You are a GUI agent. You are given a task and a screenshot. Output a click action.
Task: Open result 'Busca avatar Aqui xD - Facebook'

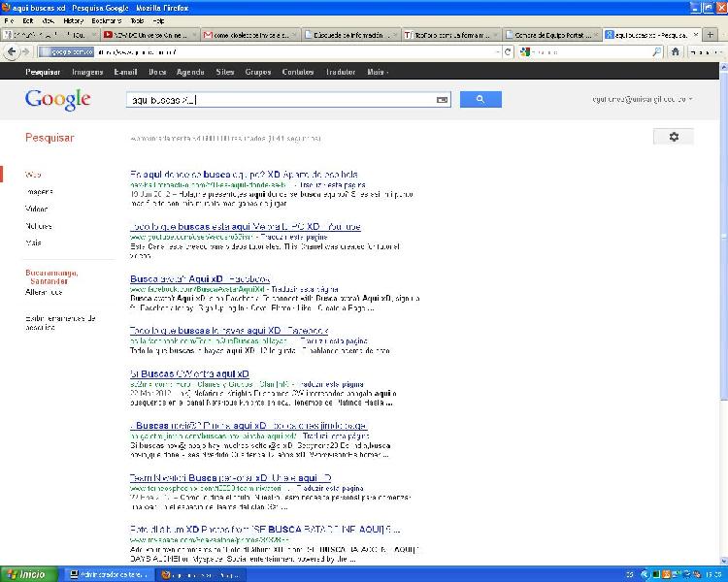pos(200,279)
